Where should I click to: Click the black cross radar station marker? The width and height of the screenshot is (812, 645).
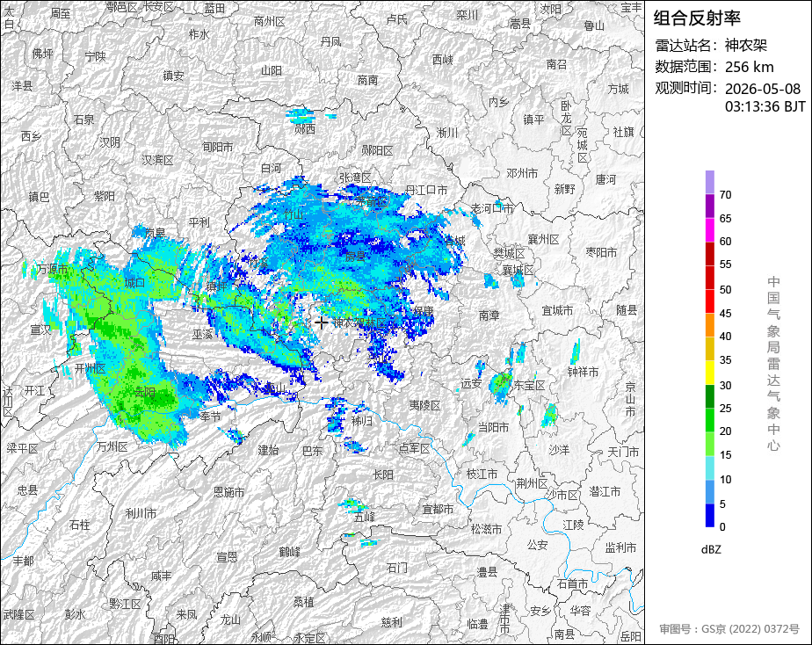pos(321,322)
